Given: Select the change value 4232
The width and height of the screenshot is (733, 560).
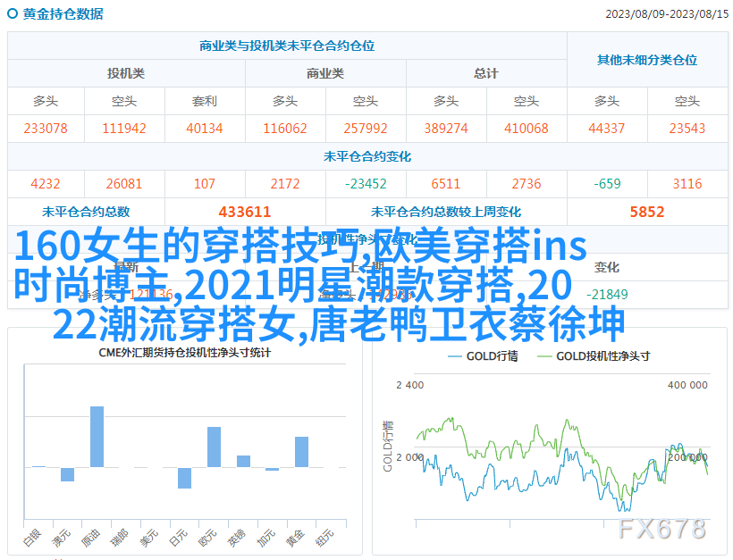Looking at the screenshot, I should pos(46,184).
